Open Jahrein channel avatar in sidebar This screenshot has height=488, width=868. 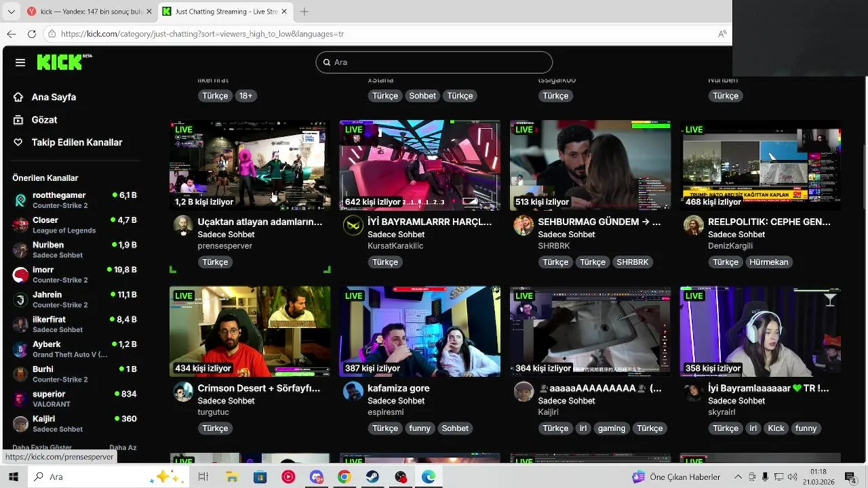pyautogui.click(x=21, y=300)
